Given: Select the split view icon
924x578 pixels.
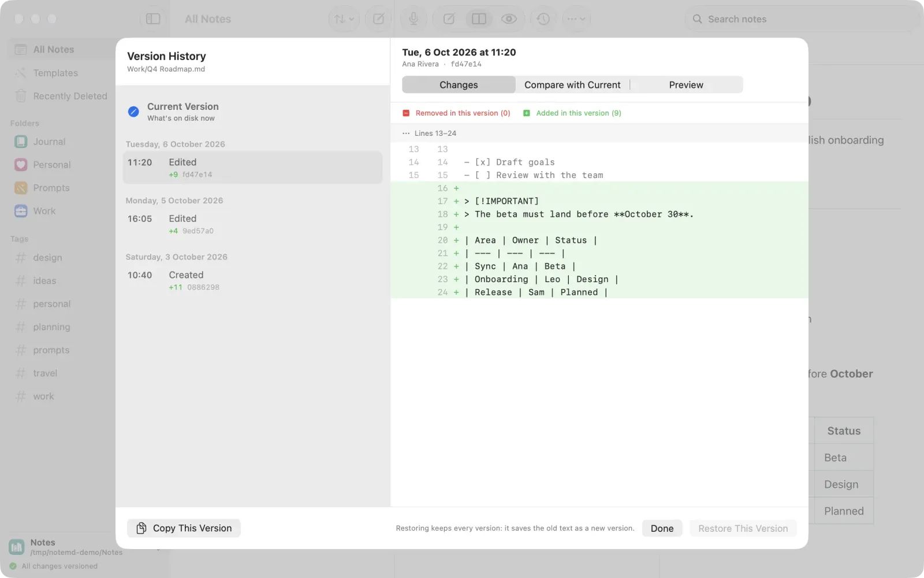Looking at the screenshot, I should [479, 19].
